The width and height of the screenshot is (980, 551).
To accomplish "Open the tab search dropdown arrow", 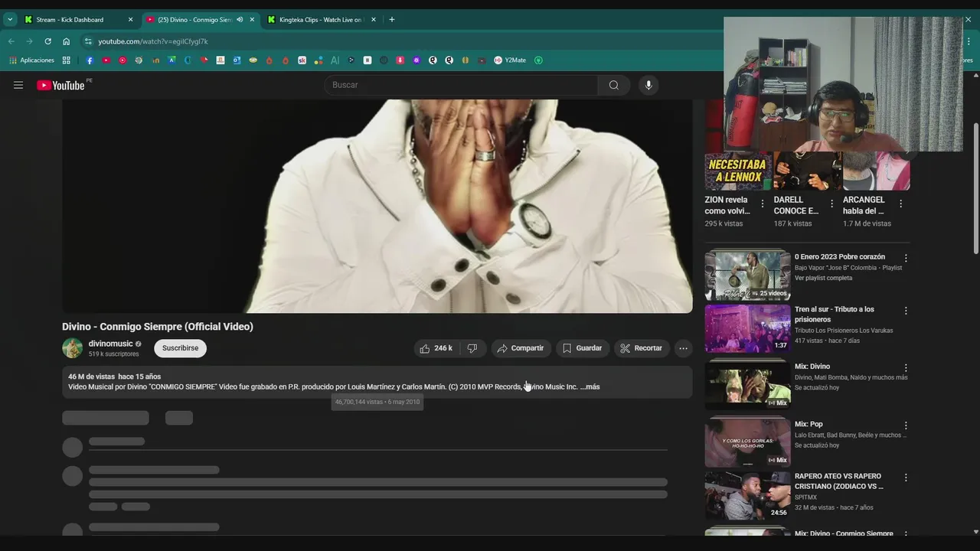I will tap(10, 20).
